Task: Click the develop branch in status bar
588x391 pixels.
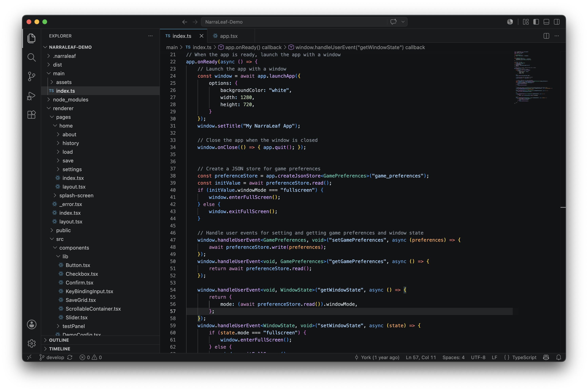Action: point(52,357)
